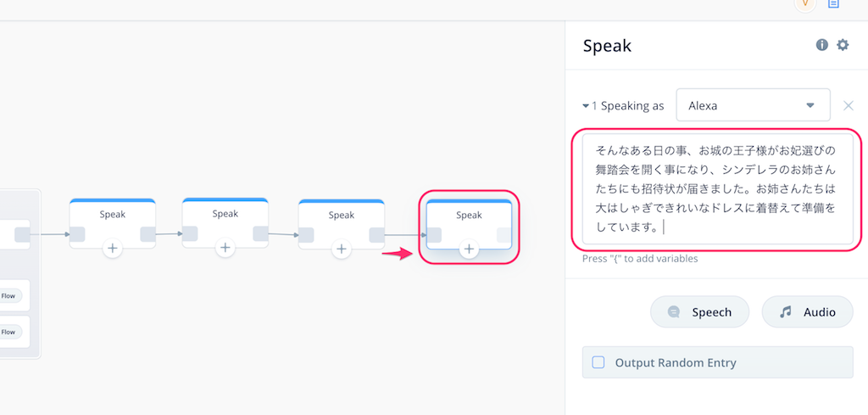Click the upper Flow label on the left
Viewport: 868px width, 415px height.
(x=8, y=296)
